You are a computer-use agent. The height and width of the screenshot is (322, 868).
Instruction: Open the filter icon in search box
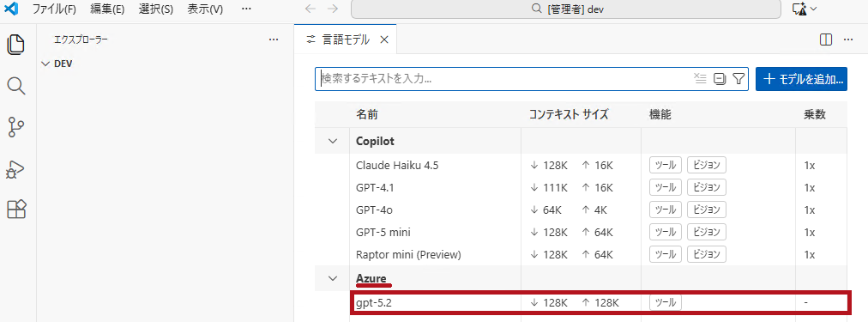tap(738, 79)
